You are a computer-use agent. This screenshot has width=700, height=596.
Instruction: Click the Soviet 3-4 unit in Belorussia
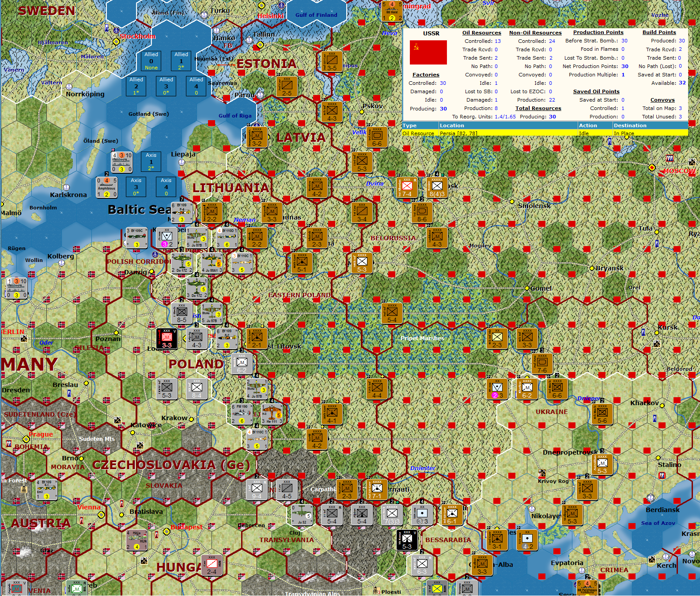coord(362,213)
